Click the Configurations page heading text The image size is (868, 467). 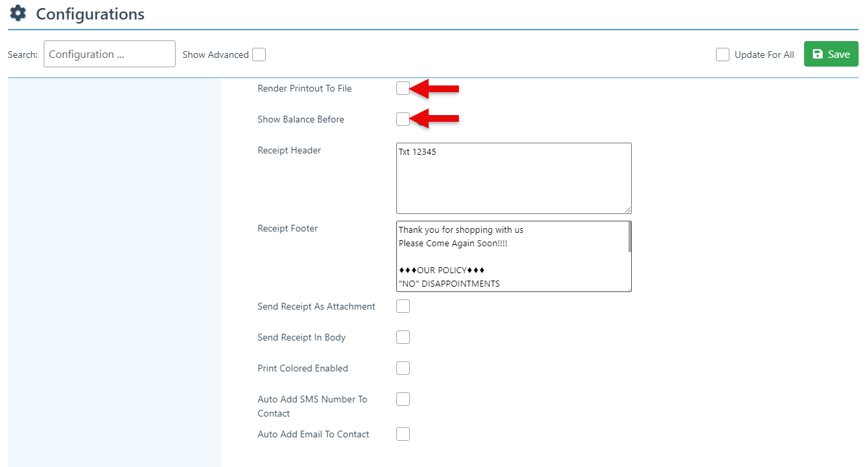tap(90, 14)
